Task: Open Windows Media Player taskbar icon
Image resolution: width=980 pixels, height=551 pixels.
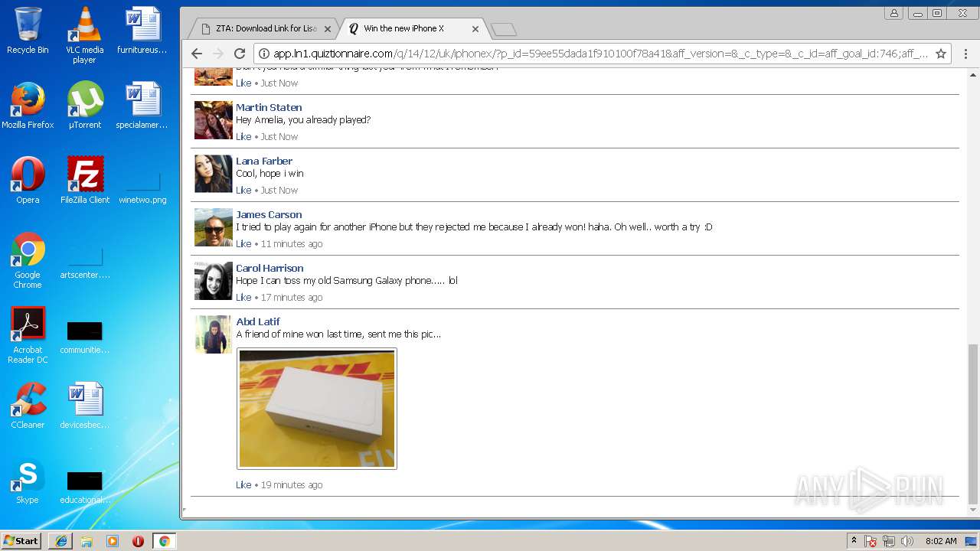Action: click(x=113, y=541)
